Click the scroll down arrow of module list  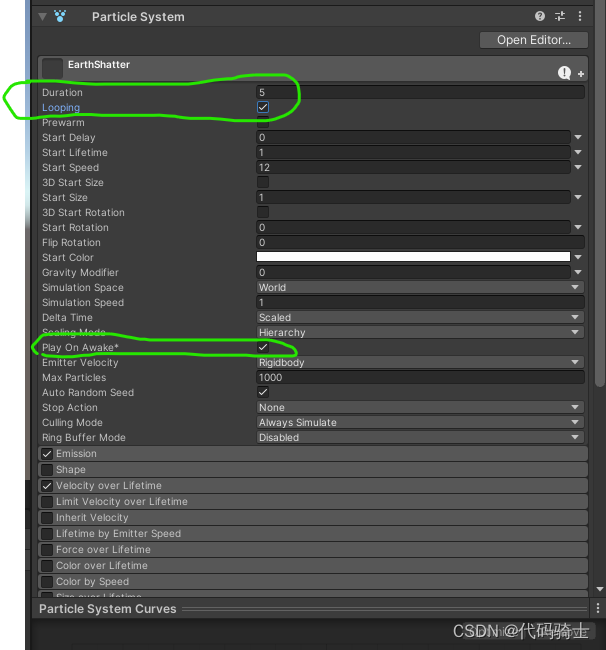[599, 589]
